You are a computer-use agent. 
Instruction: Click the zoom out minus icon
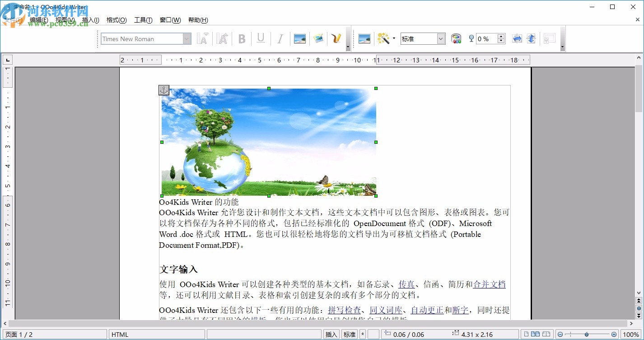click(560, 335)
